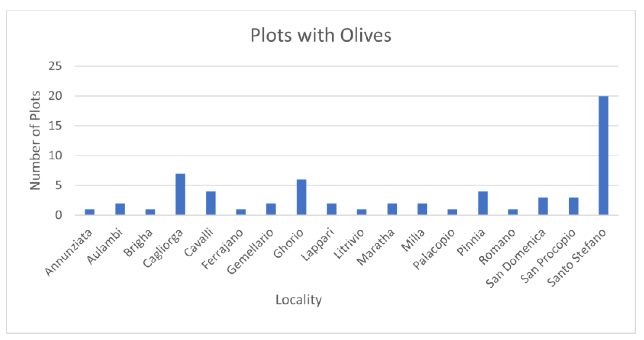Select the San Procopio bar
The image size is (644, 340).
[x=573, y=206]
